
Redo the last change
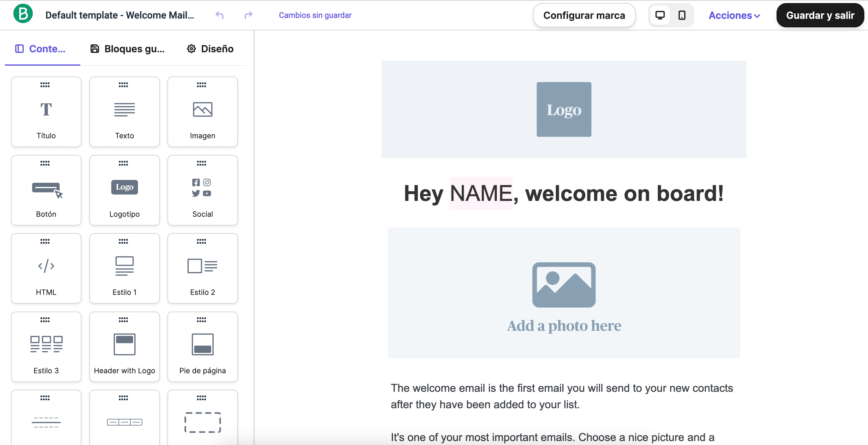point(248,15)
